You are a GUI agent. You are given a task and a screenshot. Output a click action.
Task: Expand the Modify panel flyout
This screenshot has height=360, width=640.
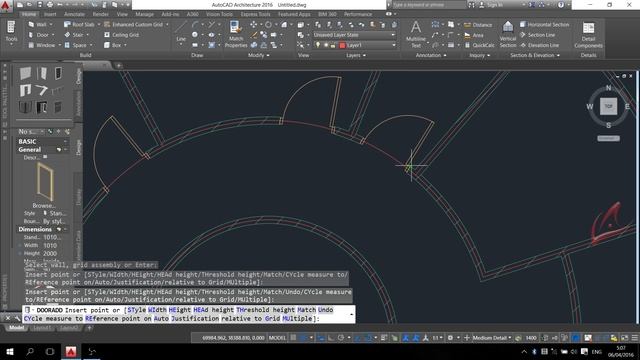[x=259, y=55]
